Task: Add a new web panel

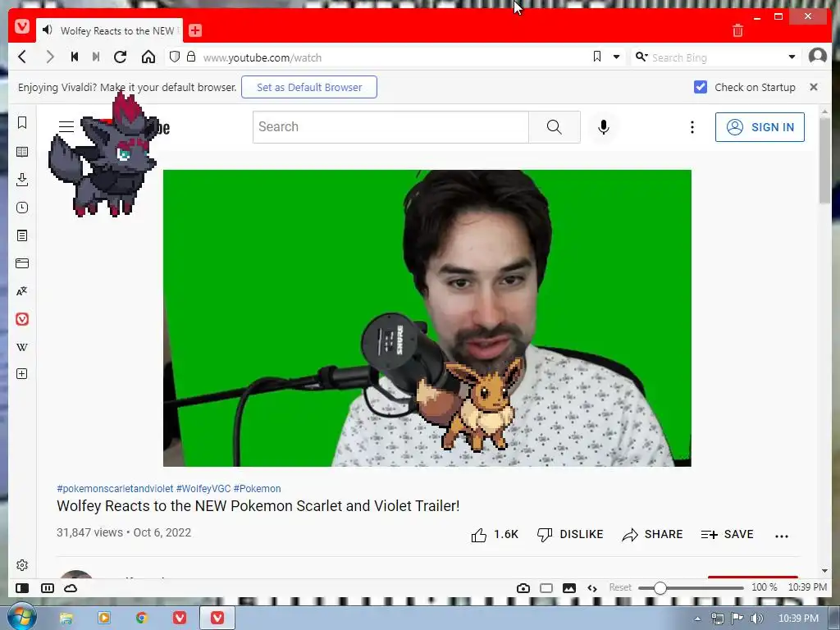Action: pyautogui.click(x=22, y=374)
